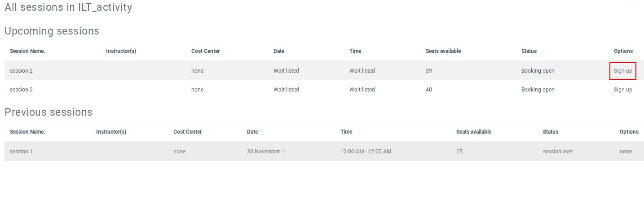This screenshot has height=213, width=644.
Task: Click Instructor(s) header in Upcoming sessions table
Action: click(121, 51)
